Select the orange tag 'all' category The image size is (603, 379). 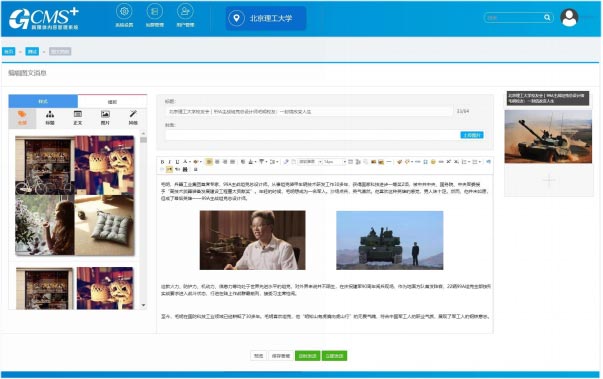(x=22, y=118)
